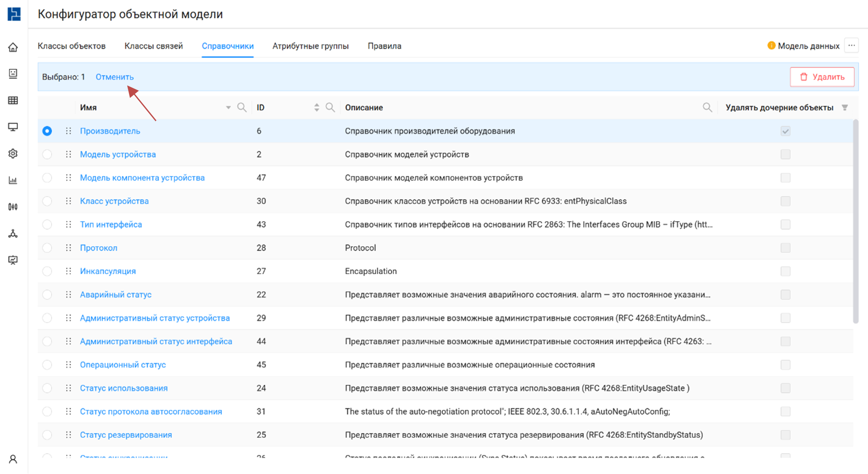Image resolution: width=868 pixels, height=474 pixels.
Task: Open the bar chart sidebar icon
Action: (13, 180)
